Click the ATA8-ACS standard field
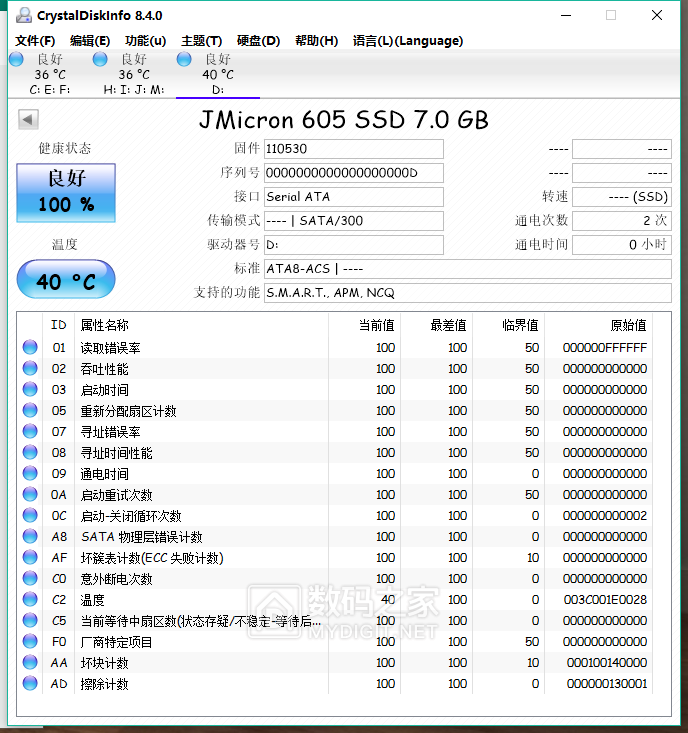Screen dimensions: 688x733 (x=468, y=269)
